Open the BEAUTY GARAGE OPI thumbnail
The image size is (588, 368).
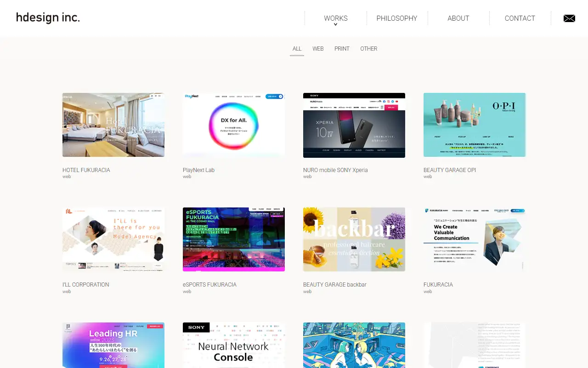(475, 125)
